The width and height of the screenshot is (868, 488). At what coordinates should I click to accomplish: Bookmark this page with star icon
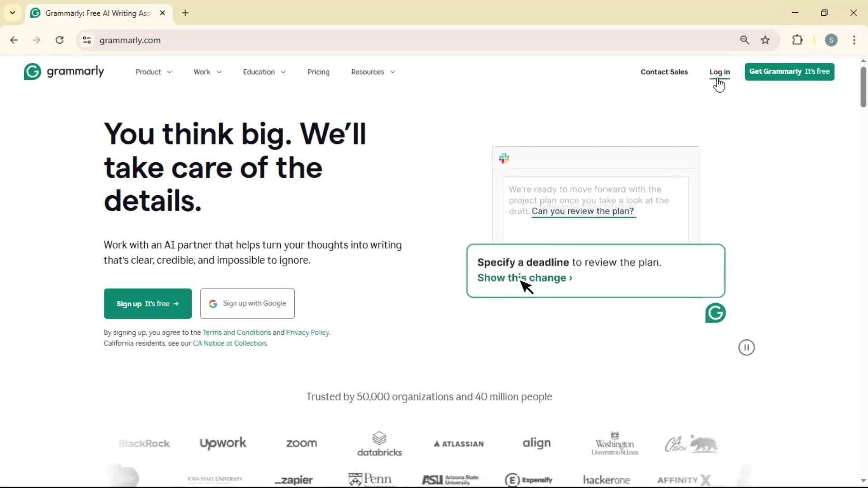click(x=765, y=40)
